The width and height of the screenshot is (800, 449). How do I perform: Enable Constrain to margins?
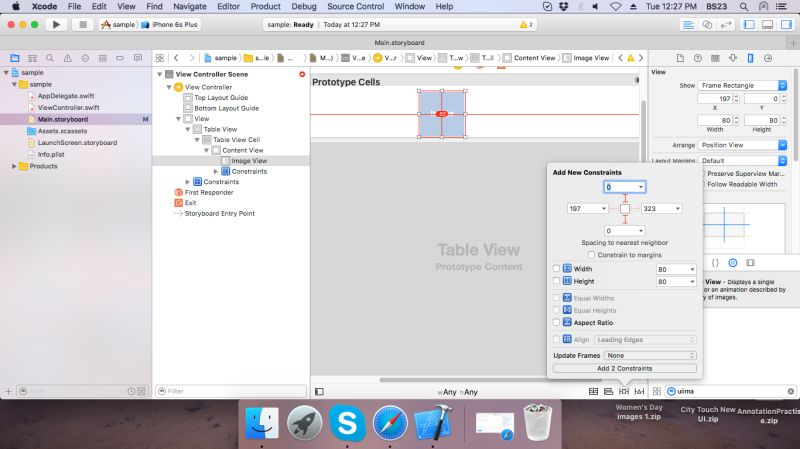(x=591, y=255)
